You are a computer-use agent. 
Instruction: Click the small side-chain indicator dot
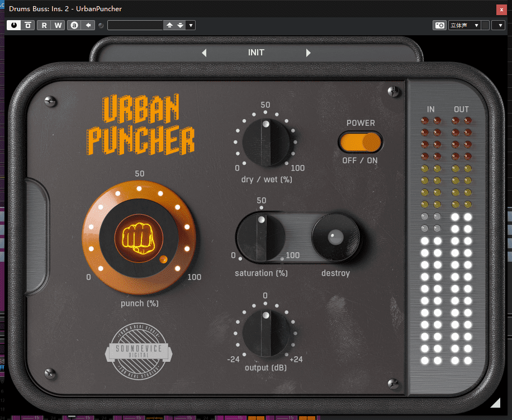(x=101, y=25)
